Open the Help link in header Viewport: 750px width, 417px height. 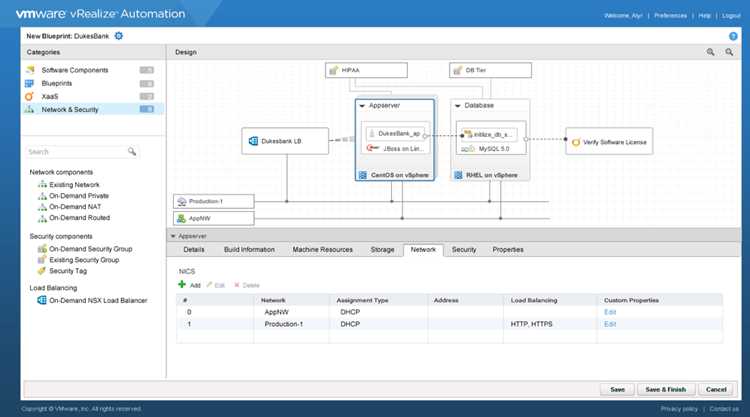[x=704, y=16]
